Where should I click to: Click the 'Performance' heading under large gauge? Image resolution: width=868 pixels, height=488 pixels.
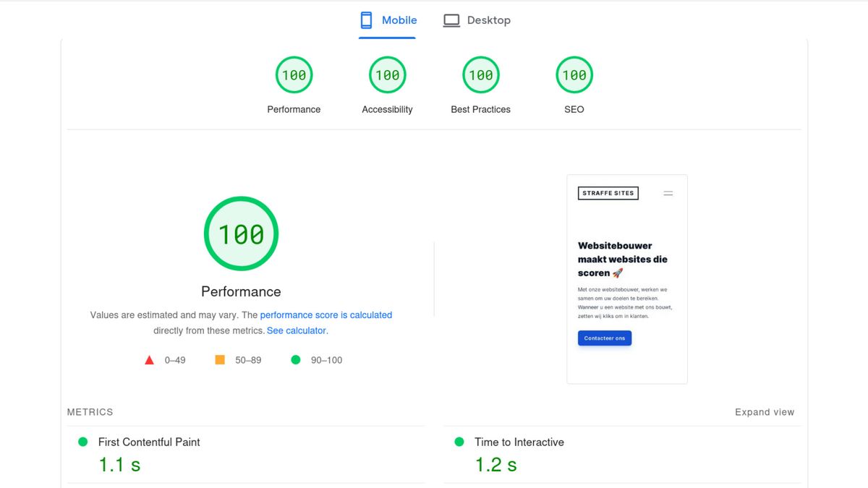pos(241,291)
